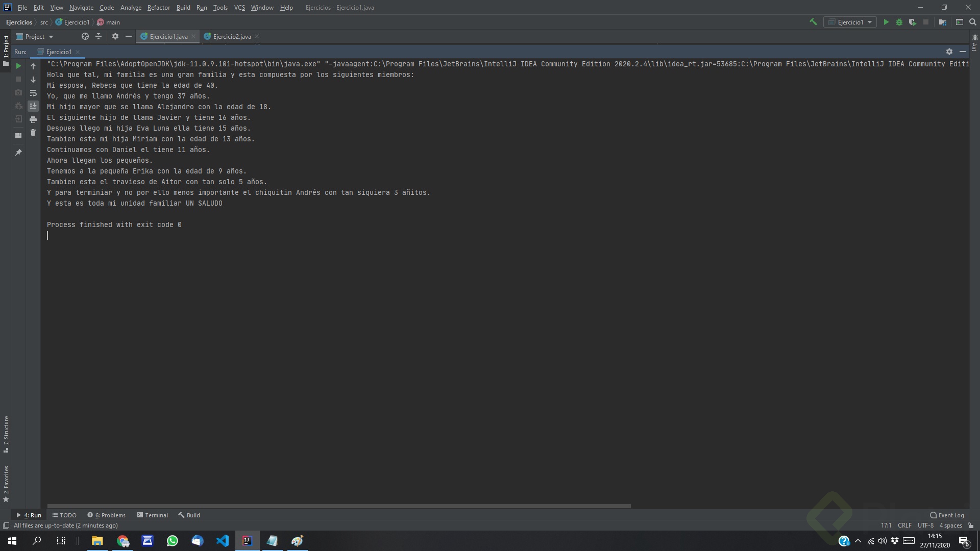Toggle Pin Tab in Run panel
The height and width of the screenshot is (551, 980).
[18, 153]
